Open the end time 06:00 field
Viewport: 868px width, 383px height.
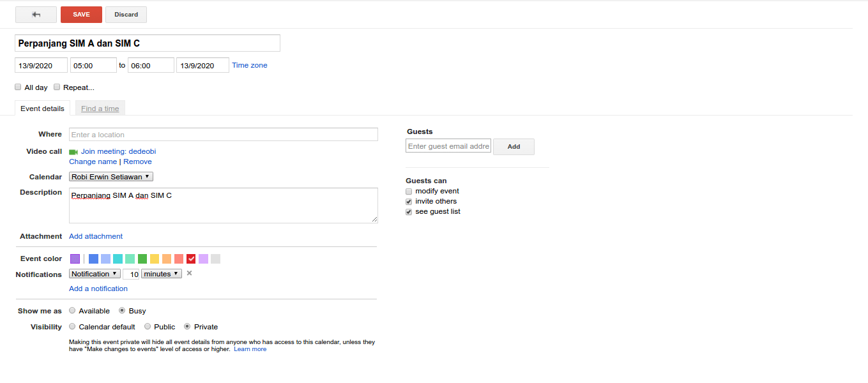(151, 65)
